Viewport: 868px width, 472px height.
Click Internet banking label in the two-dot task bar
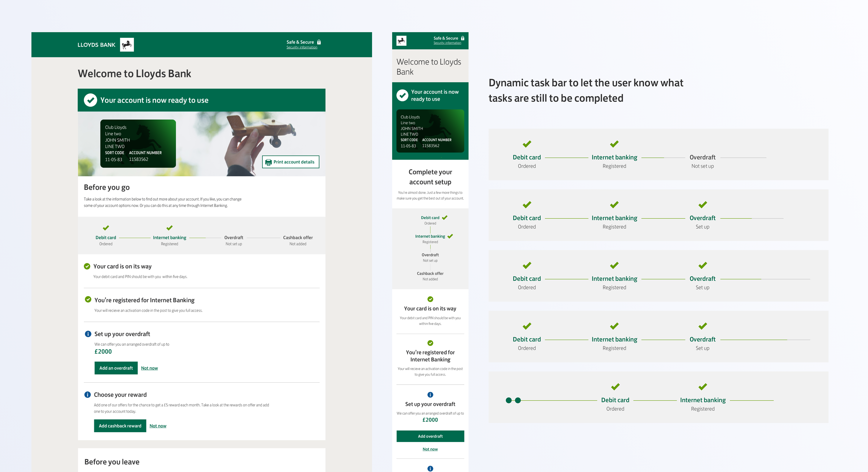point(703,400)
